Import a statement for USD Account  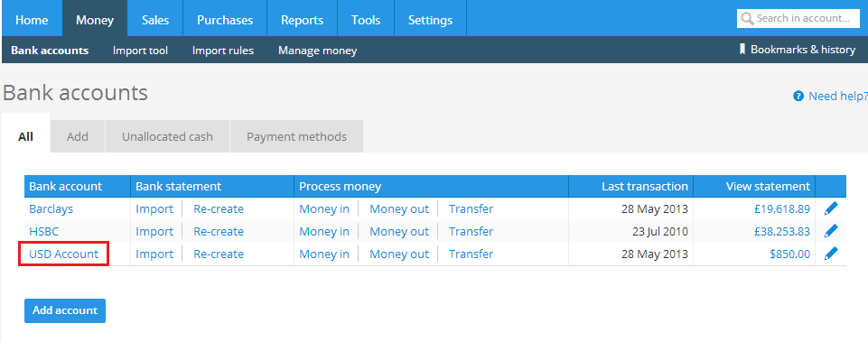point(154,254)
